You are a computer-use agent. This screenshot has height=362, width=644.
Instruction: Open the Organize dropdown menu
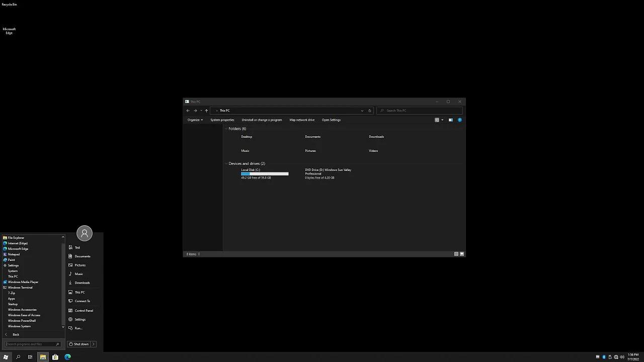pyautogui.click(x=195, y=120)
